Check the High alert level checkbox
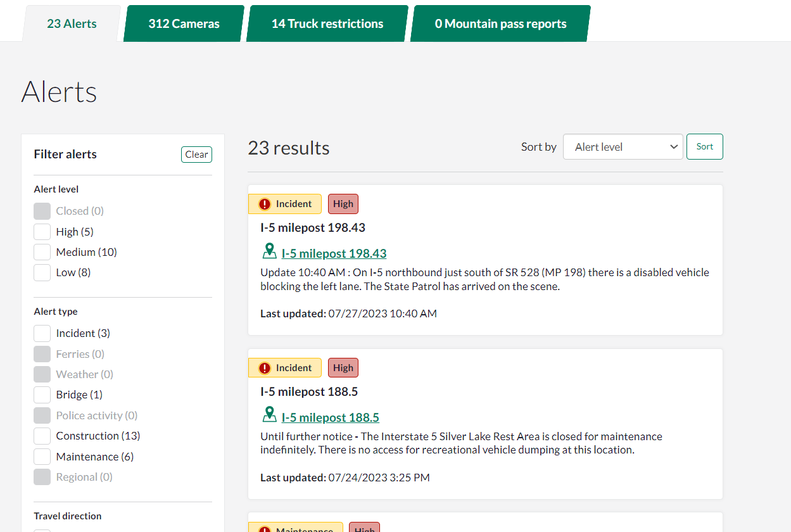This screenshot has height=532, width=791. (42, 232)
